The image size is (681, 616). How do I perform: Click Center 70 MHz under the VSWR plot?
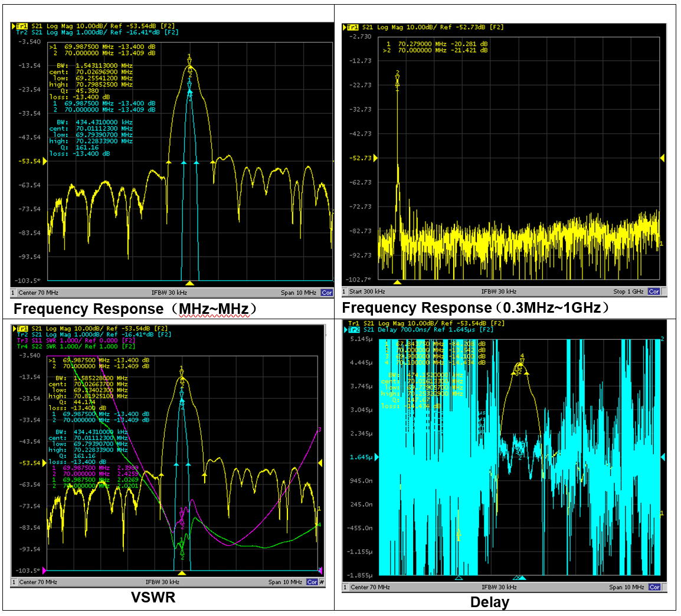tap(38, 582)
